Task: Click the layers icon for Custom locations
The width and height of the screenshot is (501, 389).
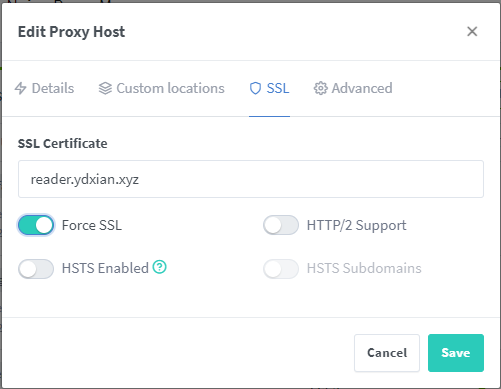Action: click(x=105, y=88)
